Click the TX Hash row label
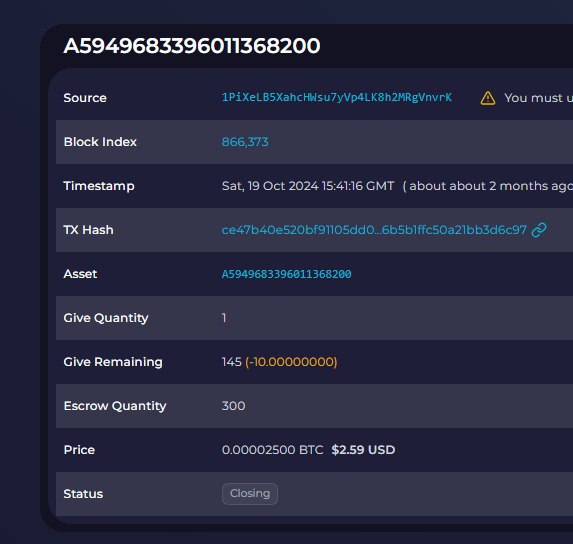This screenshot has height=544, width=573. coord(88,230)
